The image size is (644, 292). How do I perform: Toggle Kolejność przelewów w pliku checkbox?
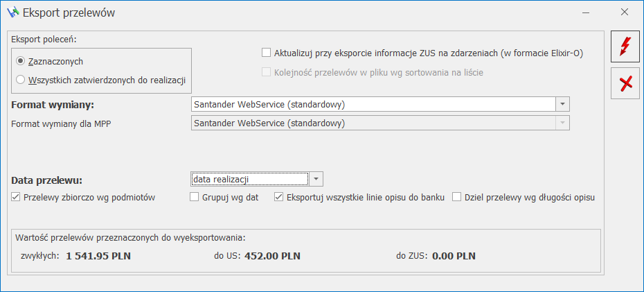[x=267, y=72]
